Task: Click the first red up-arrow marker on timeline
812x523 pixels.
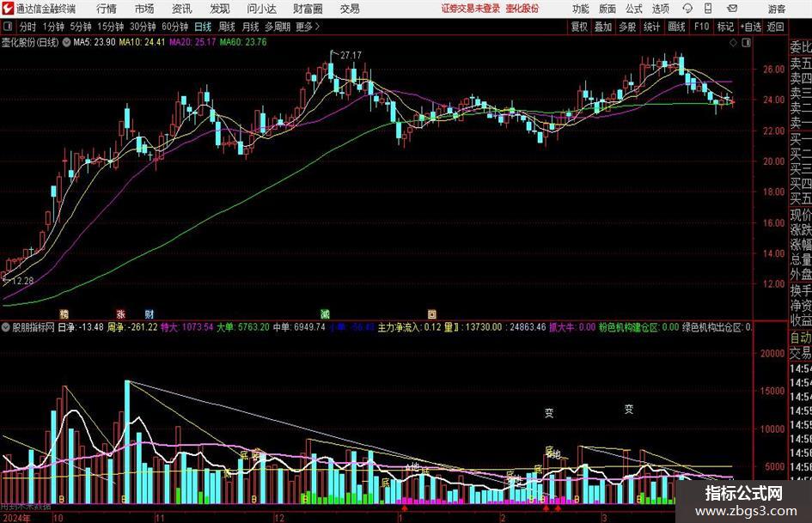Action: coord(405,509)
